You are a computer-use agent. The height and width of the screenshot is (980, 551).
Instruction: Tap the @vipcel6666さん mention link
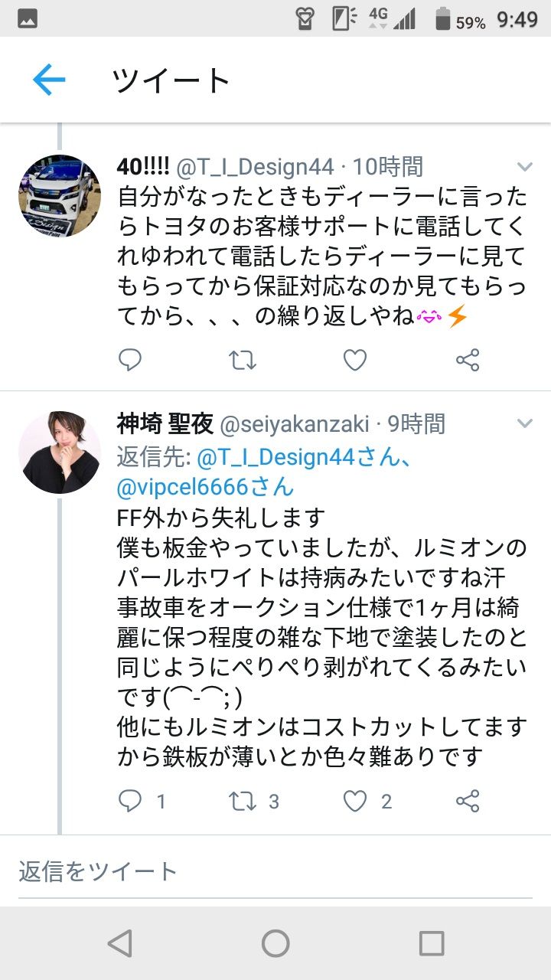pyautogui.click(x=205, y=486)
